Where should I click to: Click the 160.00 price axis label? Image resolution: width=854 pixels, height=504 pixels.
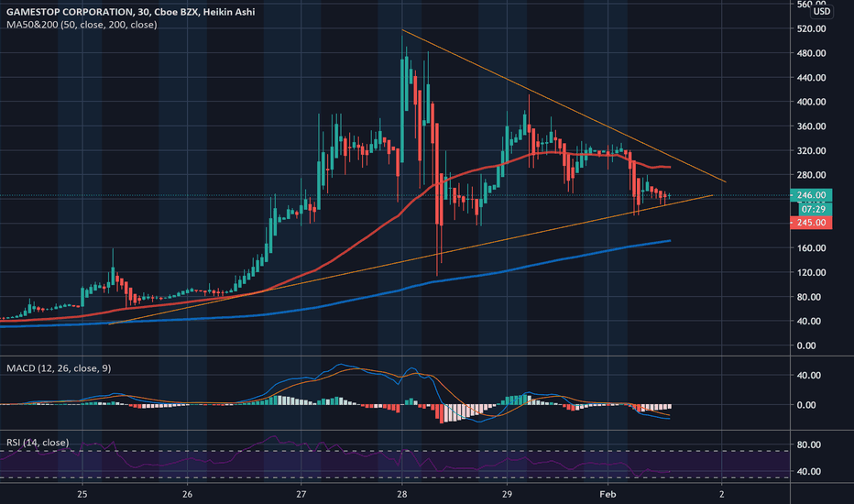[811, 248]
